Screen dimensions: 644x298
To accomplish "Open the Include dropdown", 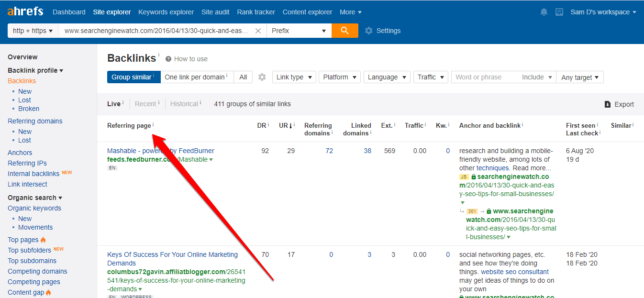I will [x=537, y=77].
